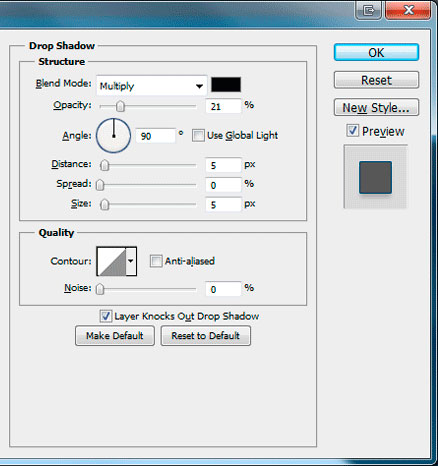Click the Make Default button
The image size is (438, 466).
(115, 336)
